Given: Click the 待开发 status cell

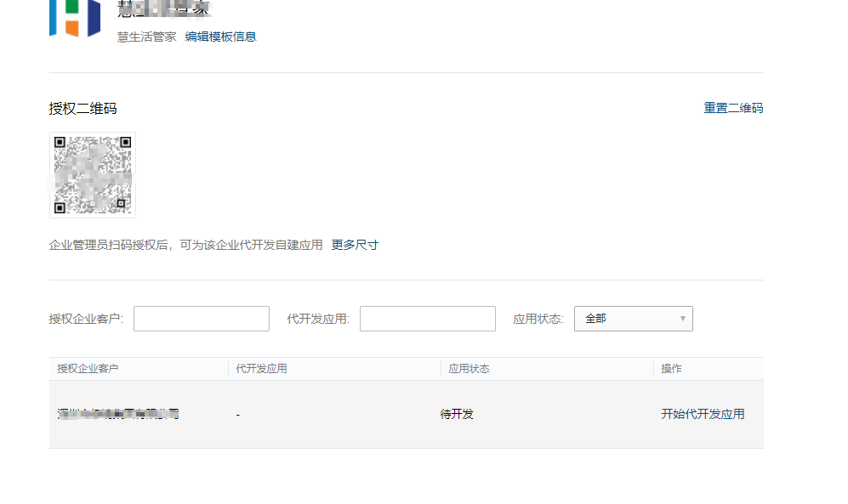Looking at the screenshot, I should pyautogui.click(x=457, y=414).
